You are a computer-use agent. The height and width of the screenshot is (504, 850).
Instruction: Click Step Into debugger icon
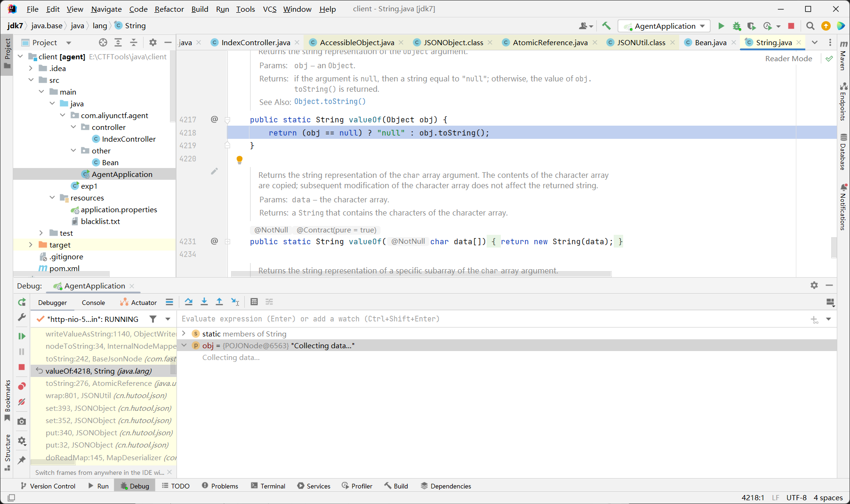coord(204,302)
